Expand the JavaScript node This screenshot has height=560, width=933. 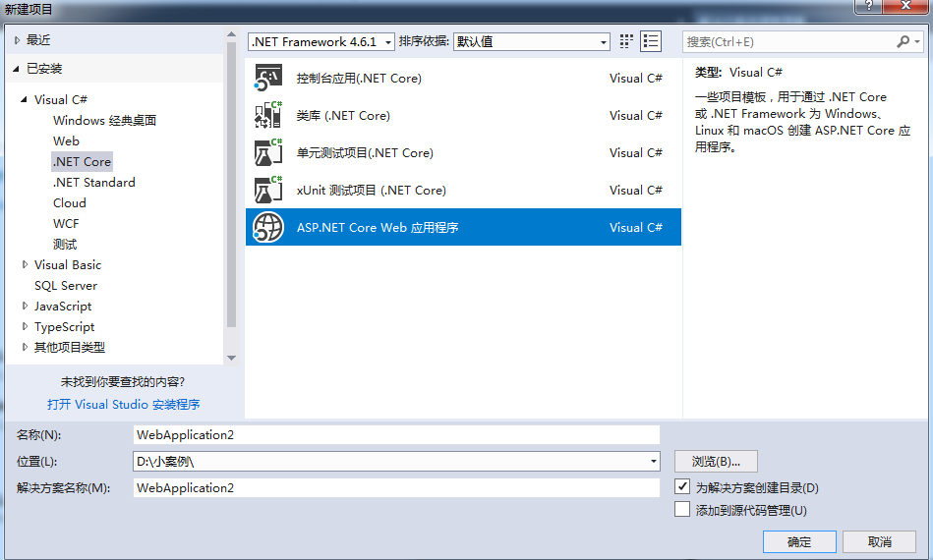[x=25, y=306]
